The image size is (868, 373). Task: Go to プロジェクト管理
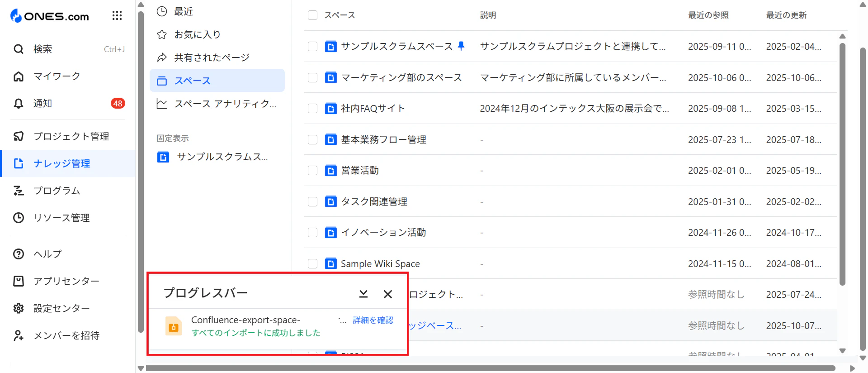point(71,136)
